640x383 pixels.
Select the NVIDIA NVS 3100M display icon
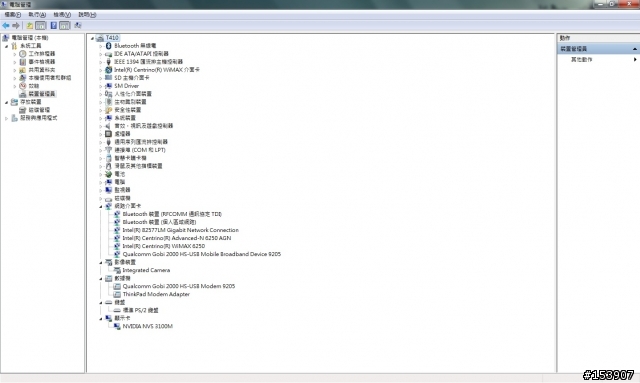[x=117, y=326]
